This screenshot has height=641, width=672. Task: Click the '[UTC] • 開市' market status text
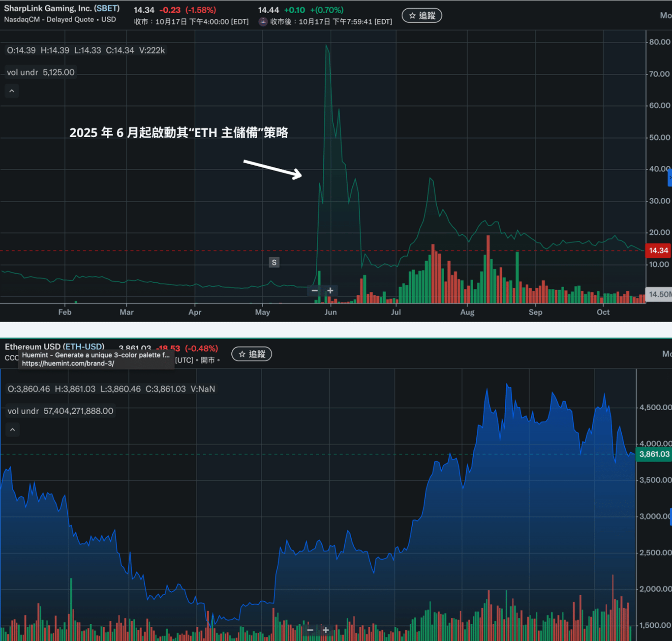[197, 360]
